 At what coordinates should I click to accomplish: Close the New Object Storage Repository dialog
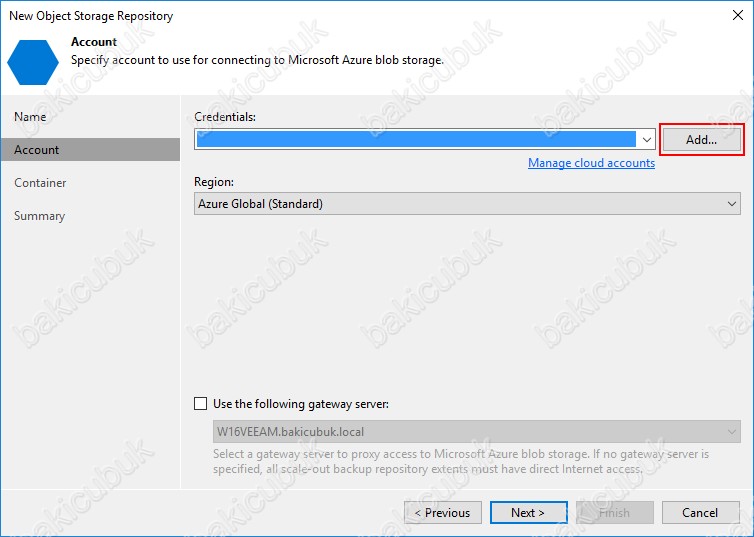(738, 15)
